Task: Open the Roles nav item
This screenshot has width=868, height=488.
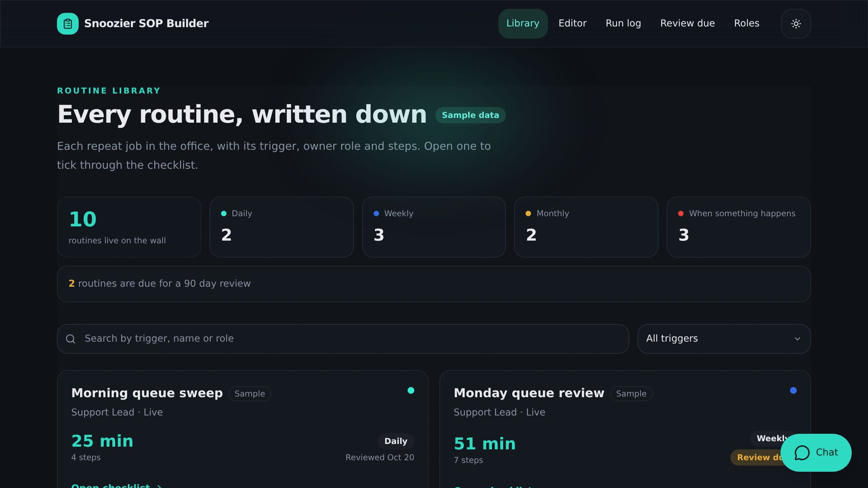Action: [747, 23]
